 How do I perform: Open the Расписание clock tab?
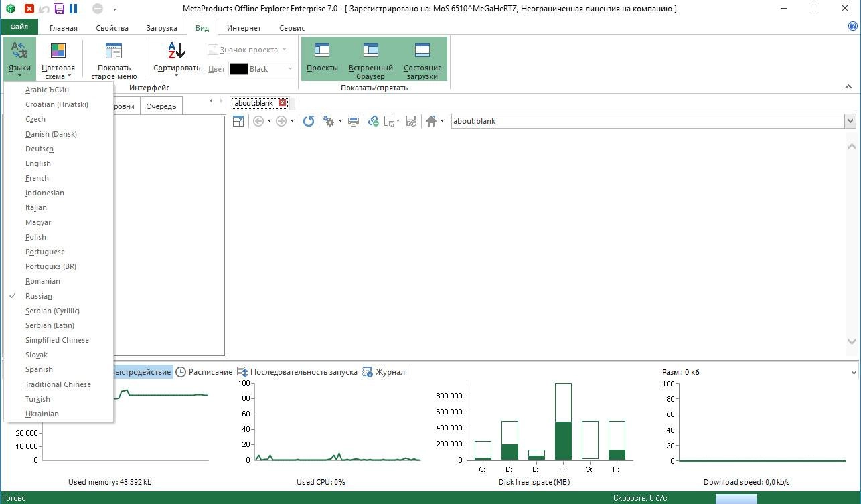[x=204, y=372]
